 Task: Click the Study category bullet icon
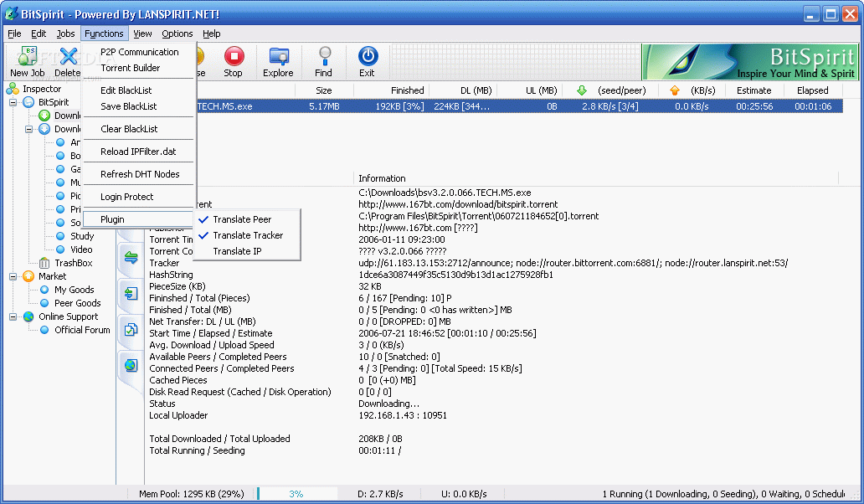click(x=60, y=236)
